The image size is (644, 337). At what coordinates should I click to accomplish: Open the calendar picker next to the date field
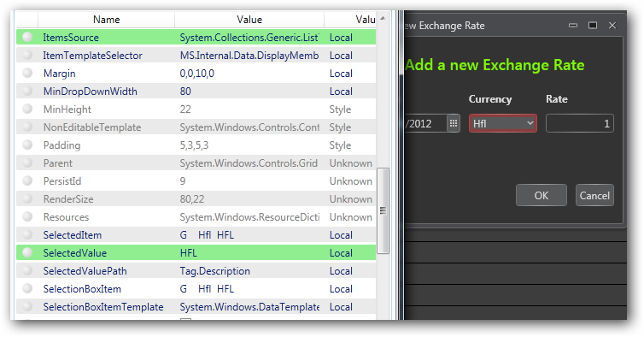click(454, 123)
